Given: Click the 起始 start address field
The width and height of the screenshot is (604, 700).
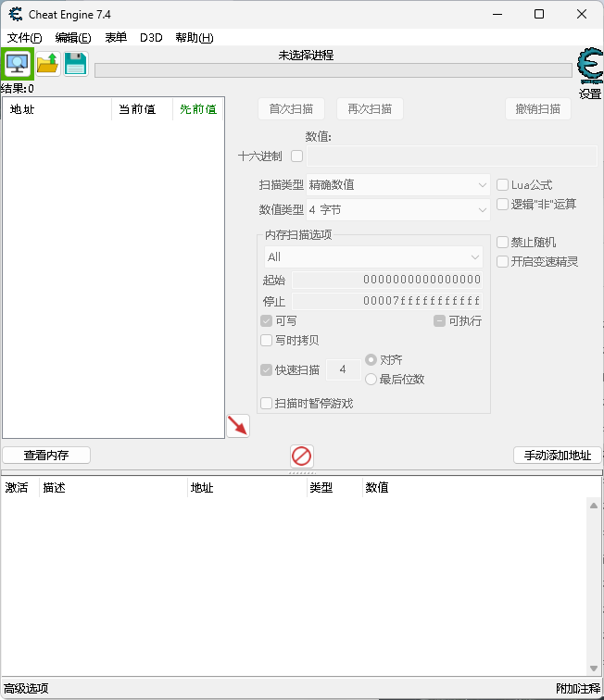Looking at the screenshot, I should tap(387, 280).
